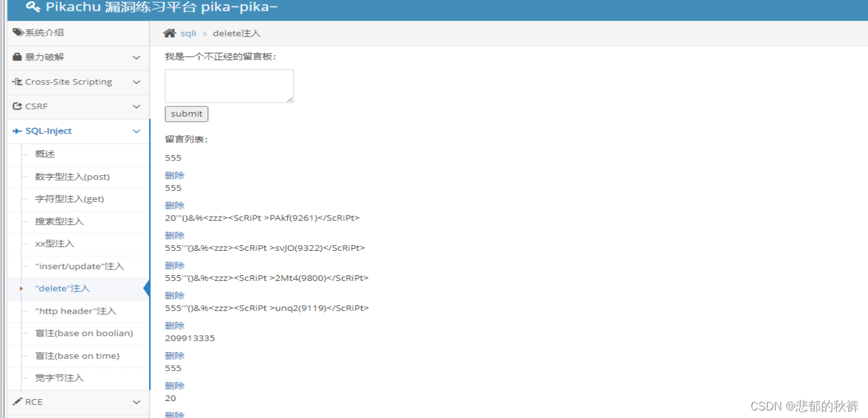Click the home icon in the breadcrumb
This screenshot has height=418, width=868.
point(169,33)
